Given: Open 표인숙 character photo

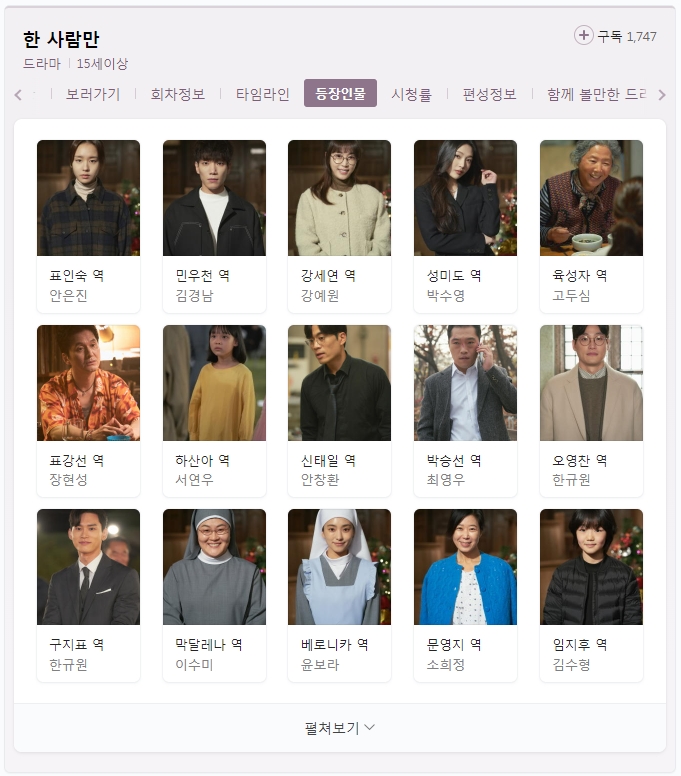Looking at the screenshot, I should [x=89, y=198].
